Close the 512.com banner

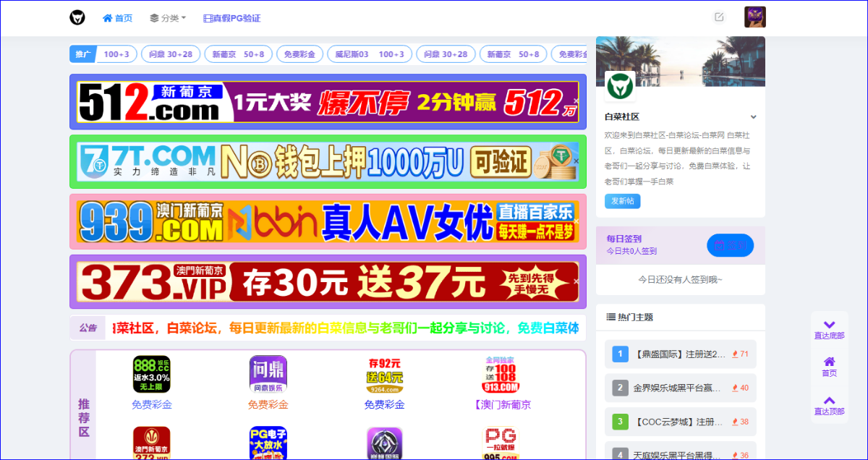[x=576, y=101]
